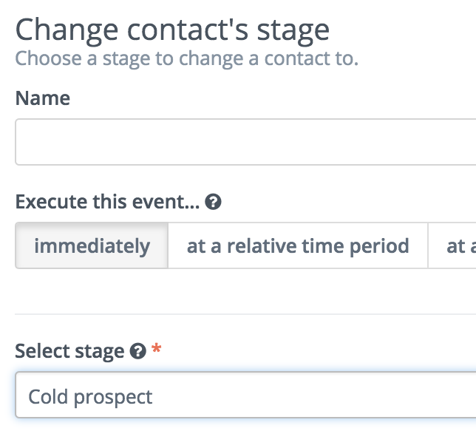Screen dimensions: 476x448
Task: Click the word 'immediately' in the button group
Action: coord(92,246)
